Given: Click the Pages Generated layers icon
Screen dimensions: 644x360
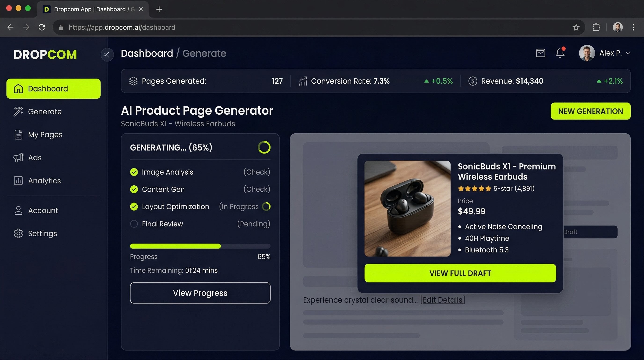Looking at the screenshot, I should (x=133, y=81).
